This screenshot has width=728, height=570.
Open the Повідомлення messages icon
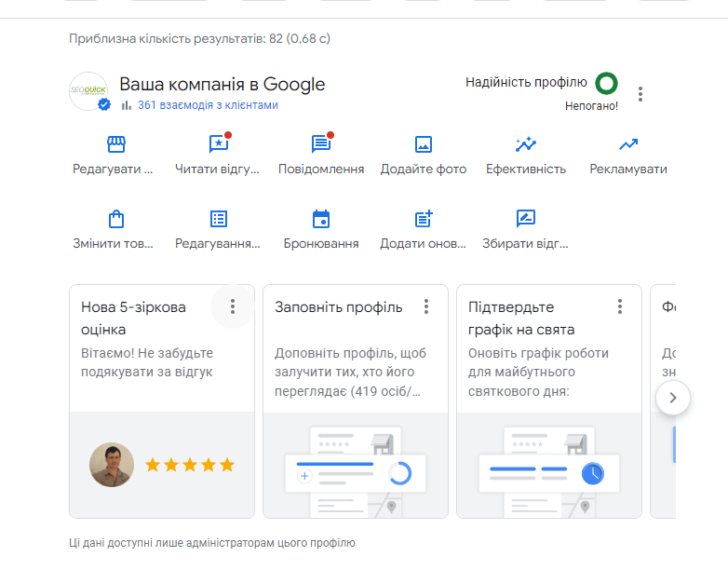click(x=321, y=144)
